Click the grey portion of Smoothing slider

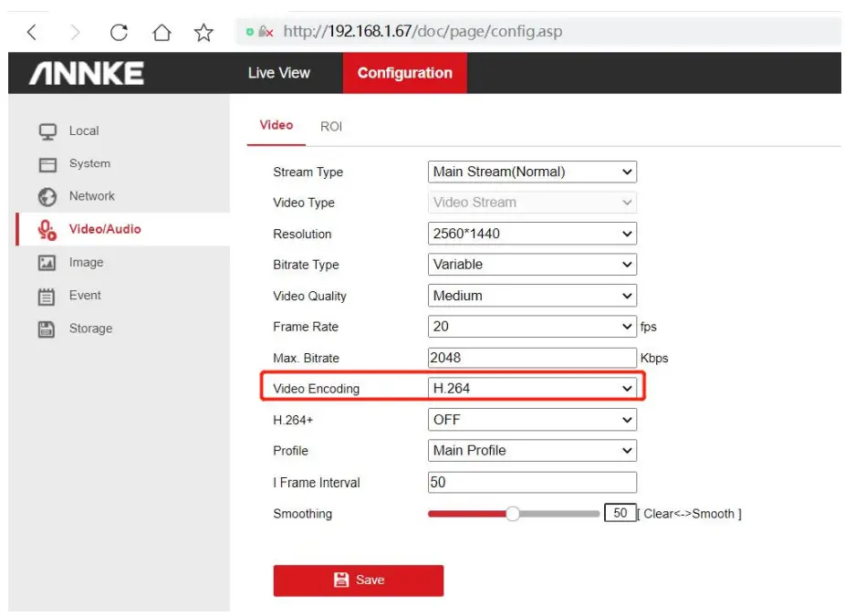(x=559, y=514)
